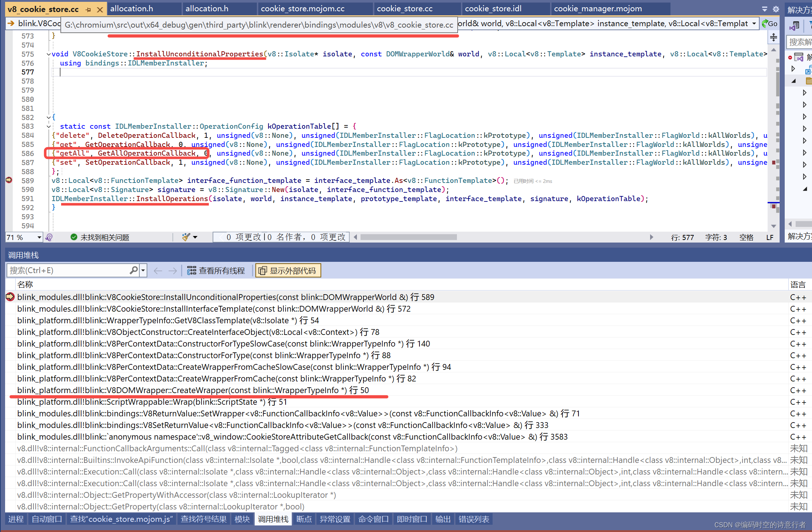Click the editor scroll-left arrow

click(355, 237)
